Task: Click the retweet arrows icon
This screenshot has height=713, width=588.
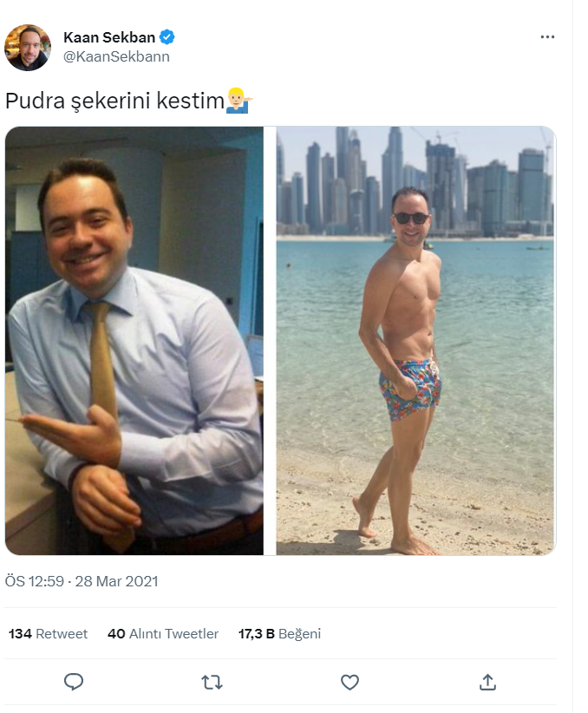Action: (212, 682)
